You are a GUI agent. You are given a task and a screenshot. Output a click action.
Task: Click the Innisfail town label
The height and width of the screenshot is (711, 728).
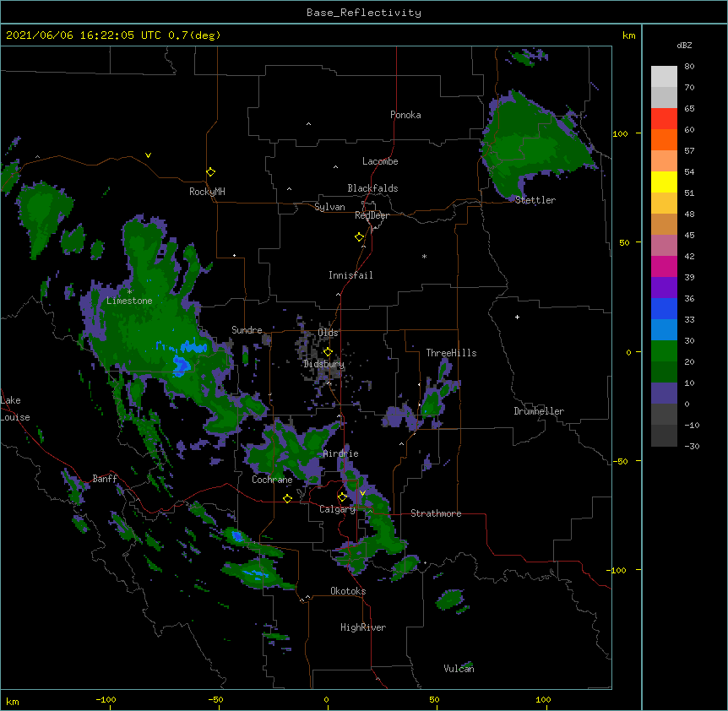pos(350,275)
